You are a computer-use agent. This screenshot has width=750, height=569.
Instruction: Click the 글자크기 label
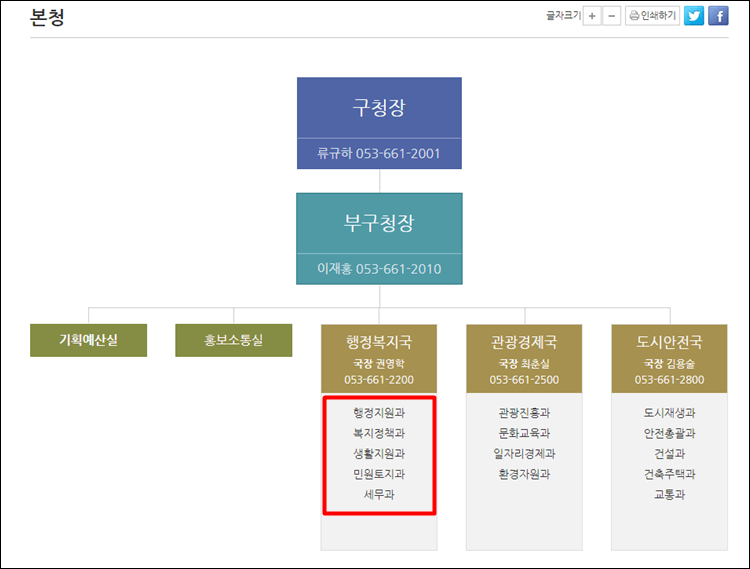563,16
